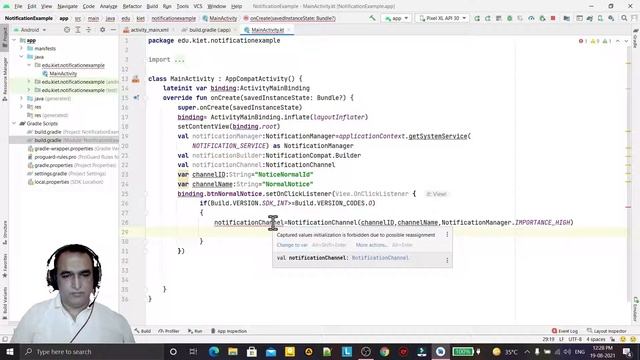Click the Make Project hammer icon

point(372,18)
